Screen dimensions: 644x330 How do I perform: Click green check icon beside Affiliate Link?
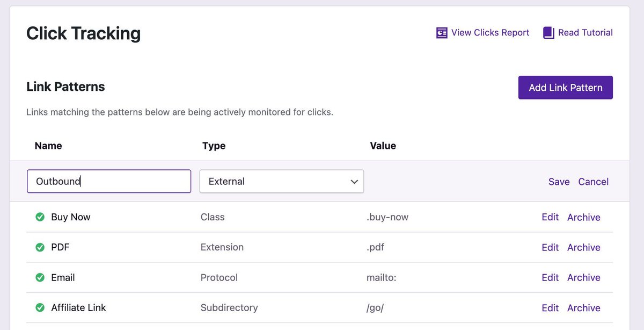click(x=40, y=308)
